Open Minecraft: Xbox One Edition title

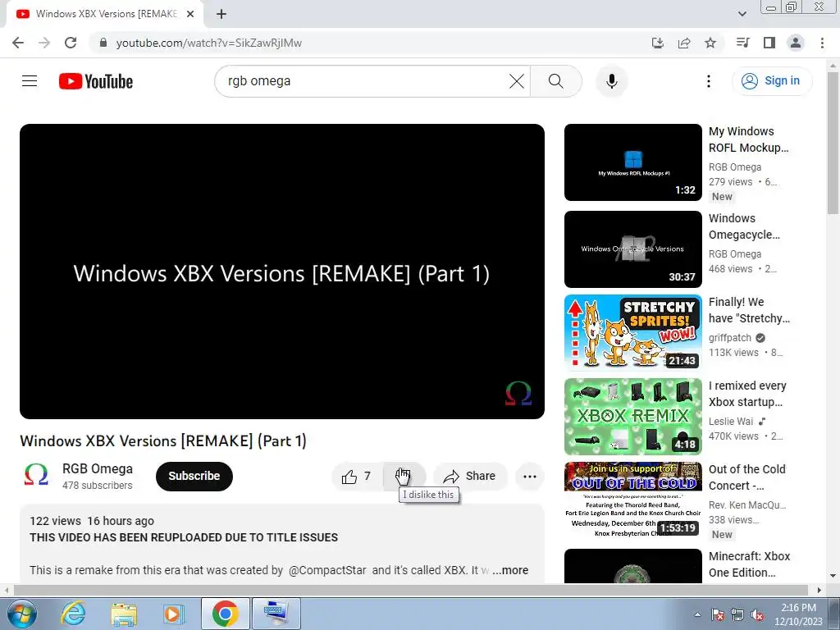(749, 564)
